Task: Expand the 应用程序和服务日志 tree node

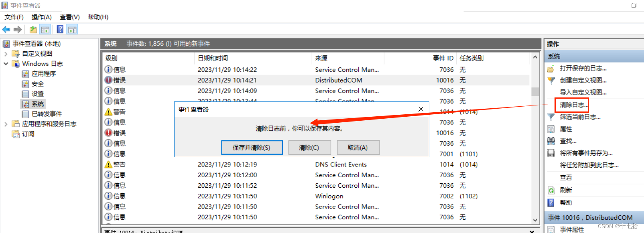Action: 6,124
